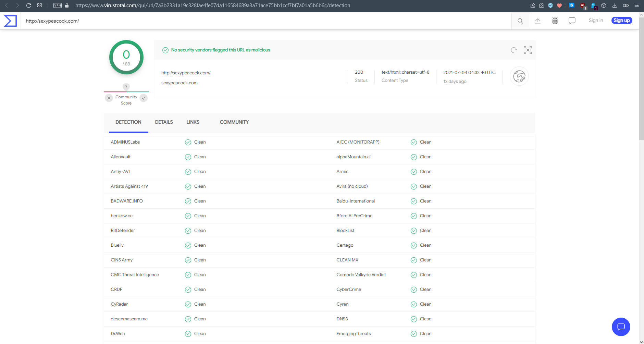Open the browser easy setup menu icon
The width and height of the screenshot is (644, 344).
coord(637,5)
